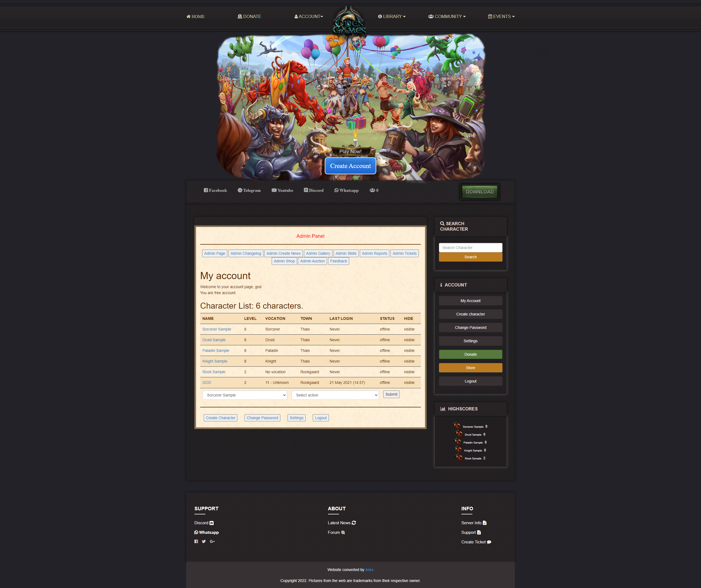This screenshot has height=588, width=701.
Task: Expand the Community navigation menu
Action: coord(447,16)
